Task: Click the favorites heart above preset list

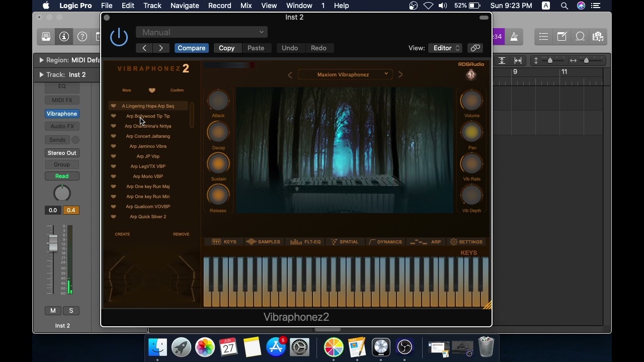Action: (x=152, y=90)
